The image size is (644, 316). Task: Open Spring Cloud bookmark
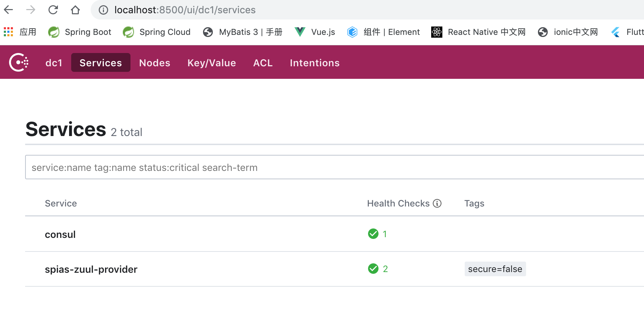pyautogui.click(x=157, y=32)
